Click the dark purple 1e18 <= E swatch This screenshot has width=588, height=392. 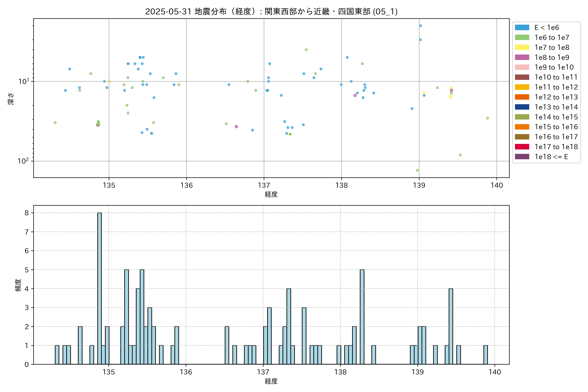pos(522,157)
